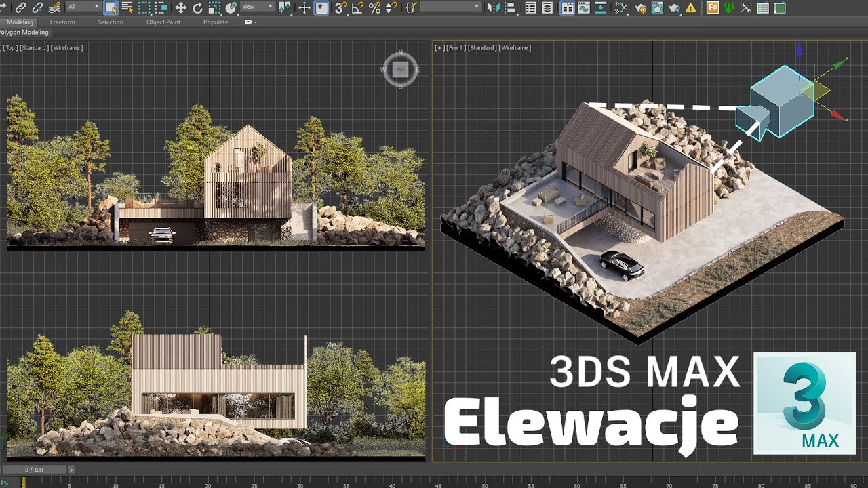Open Named Selection Sets dropdown

450,7
